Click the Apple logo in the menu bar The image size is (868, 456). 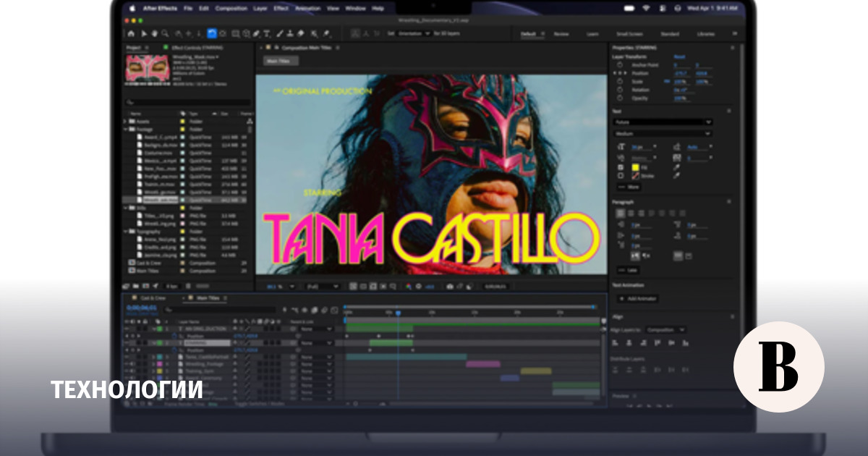(133, 9)
